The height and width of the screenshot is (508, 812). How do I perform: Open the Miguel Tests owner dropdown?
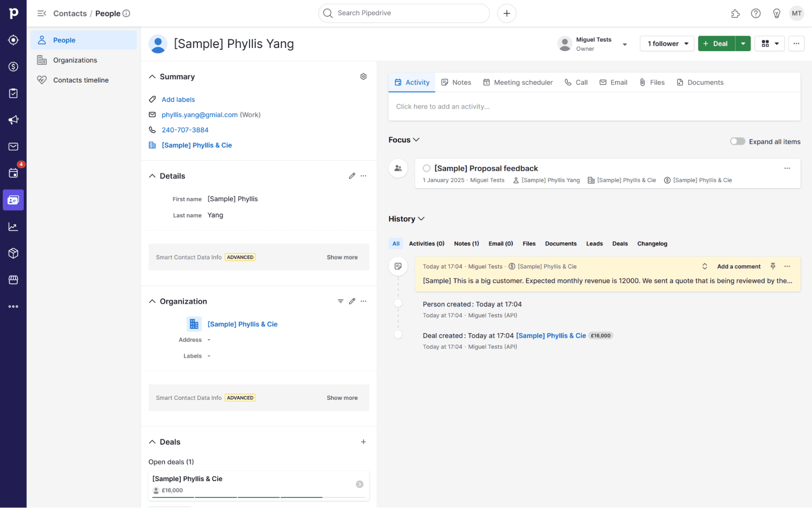625,44
